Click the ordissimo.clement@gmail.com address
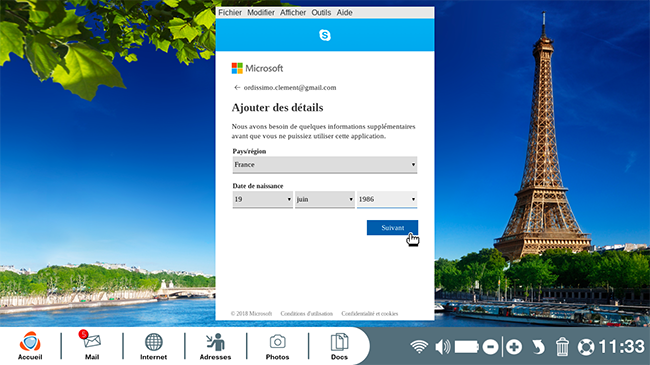This screenshot has height=365, width=650. (x=290, y=88)
